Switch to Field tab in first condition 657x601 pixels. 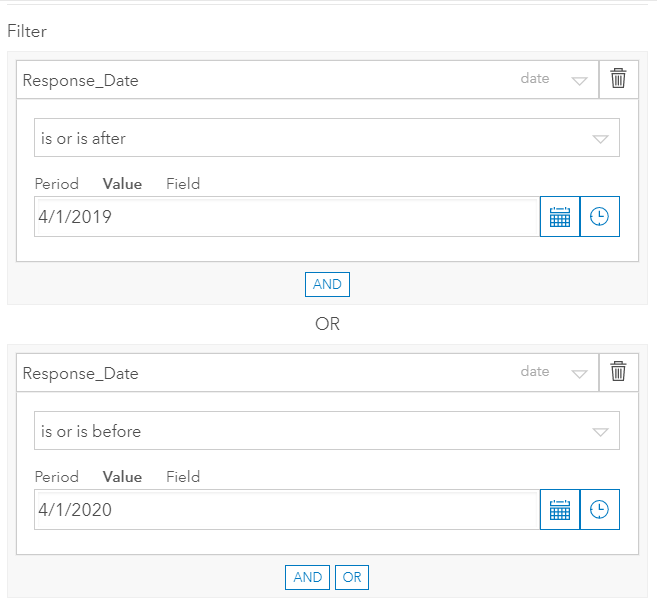coord(183,184)
